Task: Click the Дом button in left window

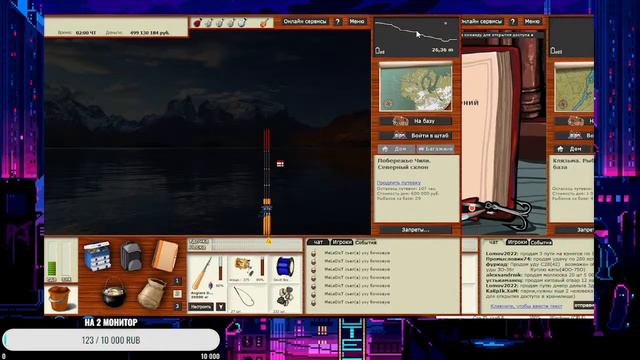Action: tap(396, 149)
